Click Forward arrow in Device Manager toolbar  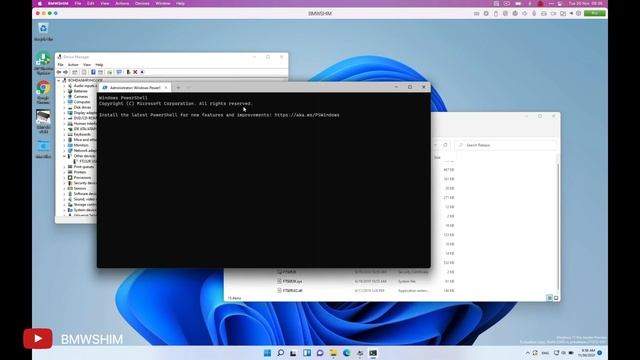click(66, 72)
